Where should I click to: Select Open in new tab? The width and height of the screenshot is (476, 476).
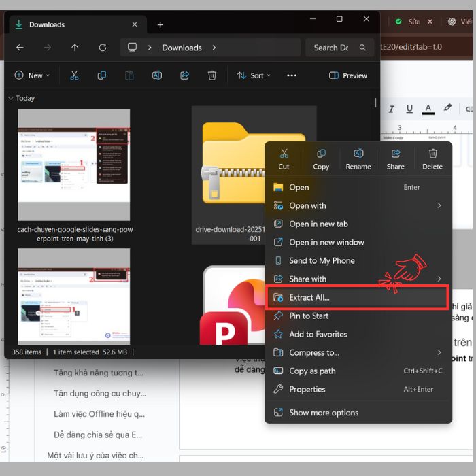click(x=358, y=224)
